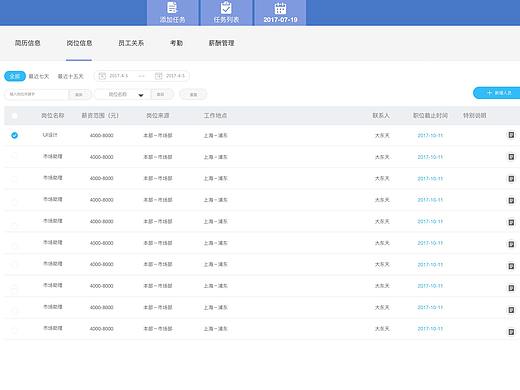Viewport: 520px width, 390px height.
Task: Click the start date 2017-4-5 field
Action: point(119,76)
